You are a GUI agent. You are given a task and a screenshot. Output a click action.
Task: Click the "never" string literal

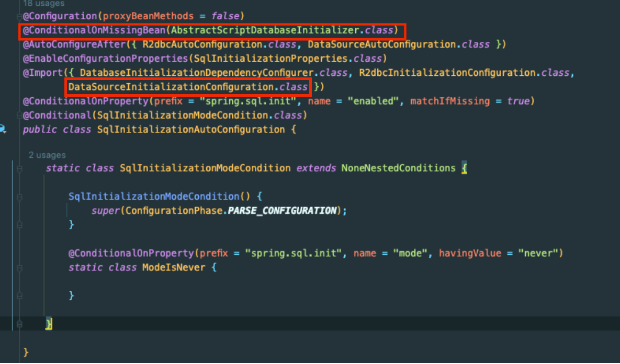click(x=538, y=253)
